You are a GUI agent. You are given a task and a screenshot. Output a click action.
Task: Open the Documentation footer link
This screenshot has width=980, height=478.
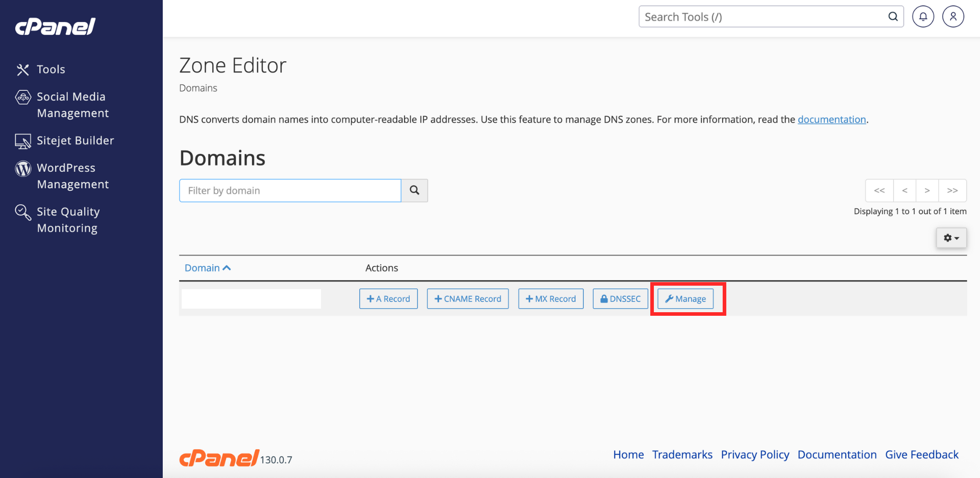[x=837, y=455]
